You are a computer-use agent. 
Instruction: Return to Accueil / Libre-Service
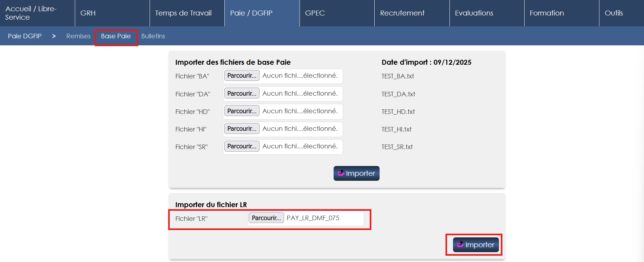(31, 13)
